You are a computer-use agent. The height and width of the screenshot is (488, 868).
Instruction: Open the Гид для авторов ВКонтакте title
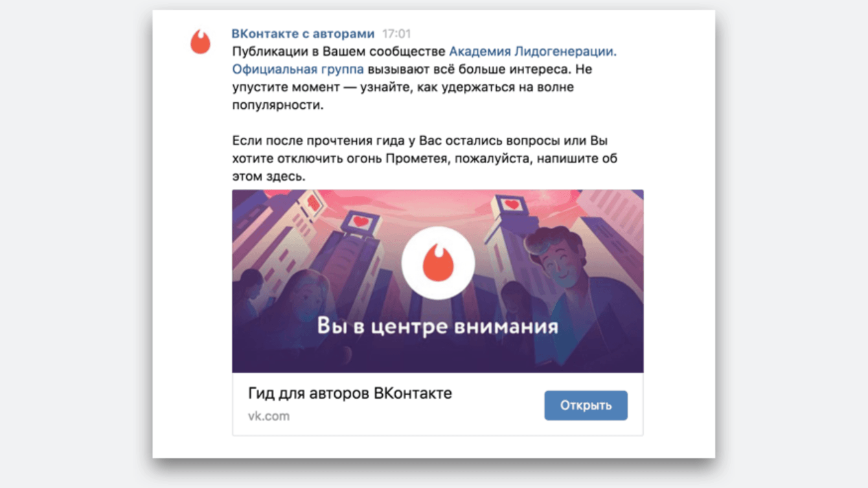(x=350, y=393)
